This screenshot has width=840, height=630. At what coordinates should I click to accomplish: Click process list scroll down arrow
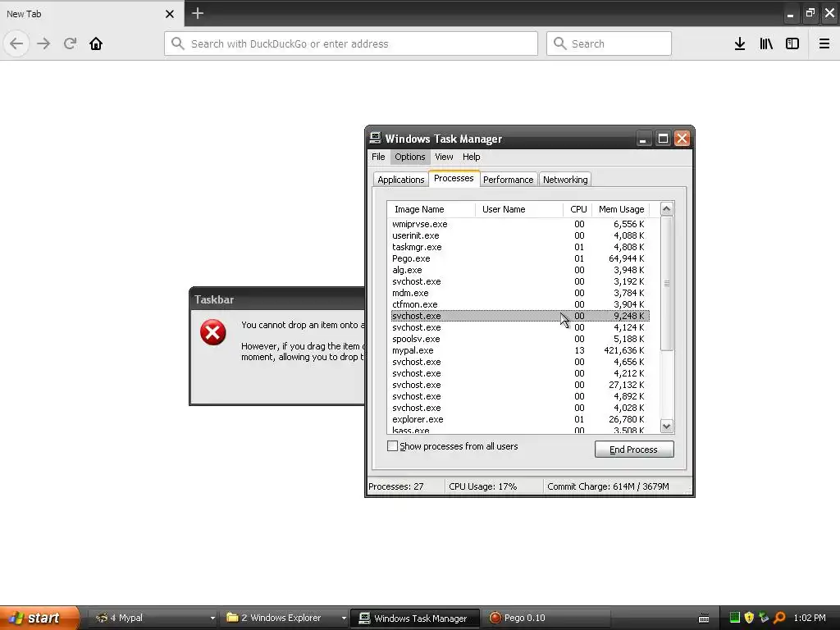tap(666, 427)
